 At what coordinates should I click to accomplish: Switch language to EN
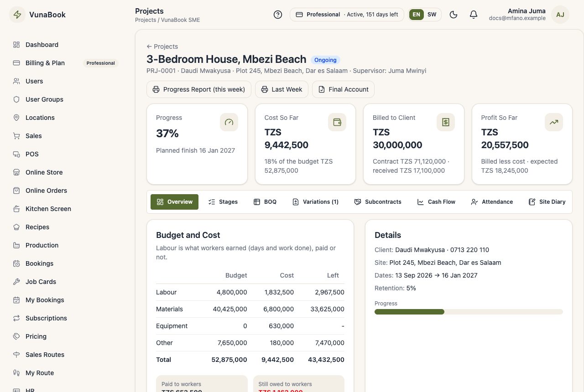tap(417, 15)
